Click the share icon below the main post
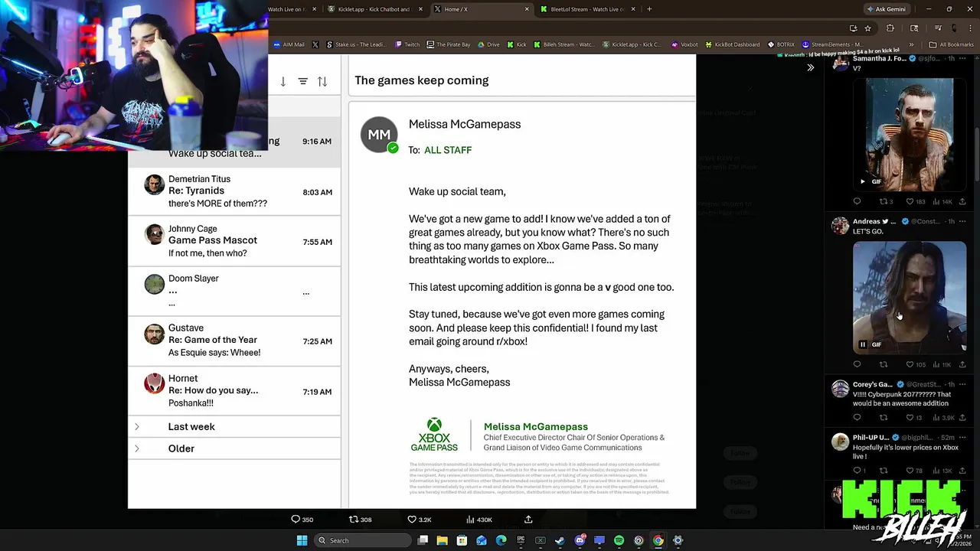Image resolution: width=980 pixels, height=551 pixels. 528,519
